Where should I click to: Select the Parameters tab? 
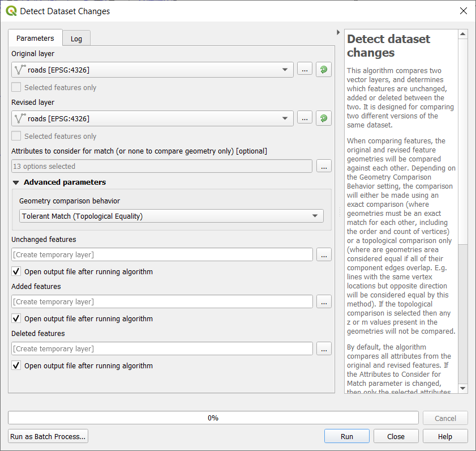pyautogui.click(x=35, y=38)
